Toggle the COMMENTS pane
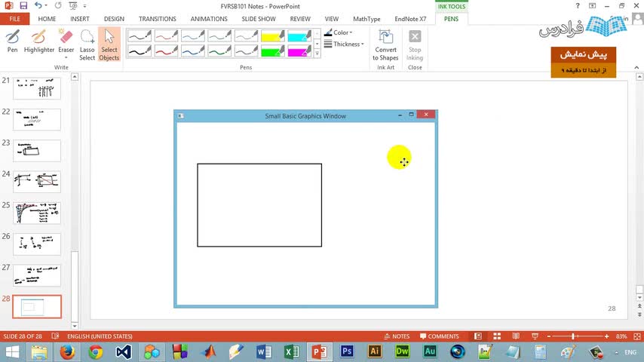 coord(439,336)
